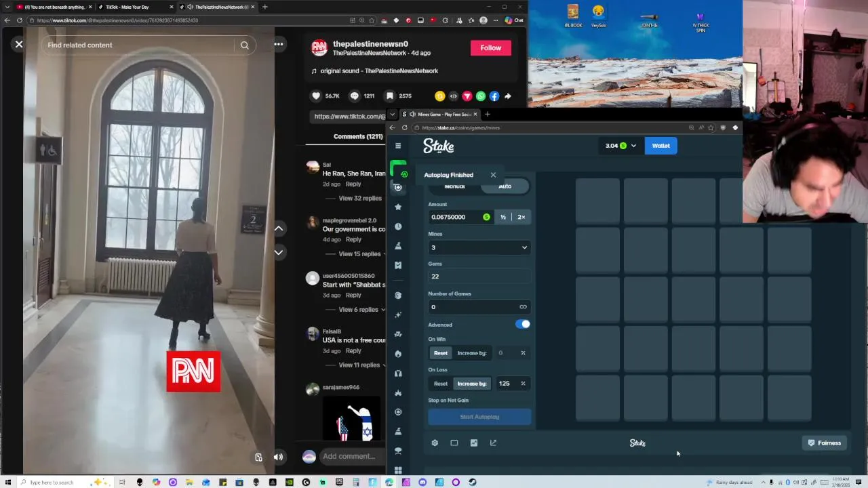Click the Add comment field

[349, 456]
